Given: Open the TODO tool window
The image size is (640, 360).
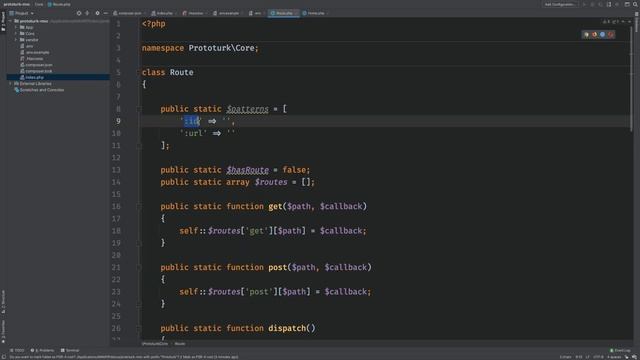Looking at the screenshot, I should 17,351.
